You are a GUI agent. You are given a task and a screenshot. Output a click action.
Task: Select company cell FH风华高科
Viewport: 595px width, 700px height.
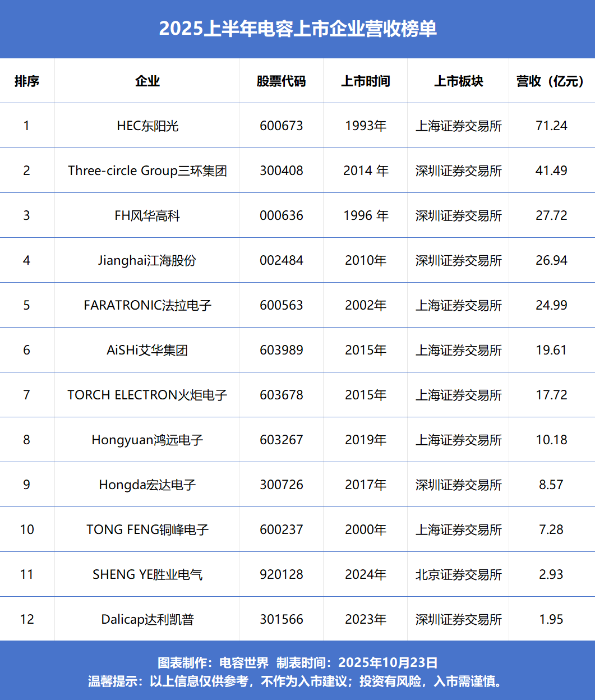click(x=147, y=215)
